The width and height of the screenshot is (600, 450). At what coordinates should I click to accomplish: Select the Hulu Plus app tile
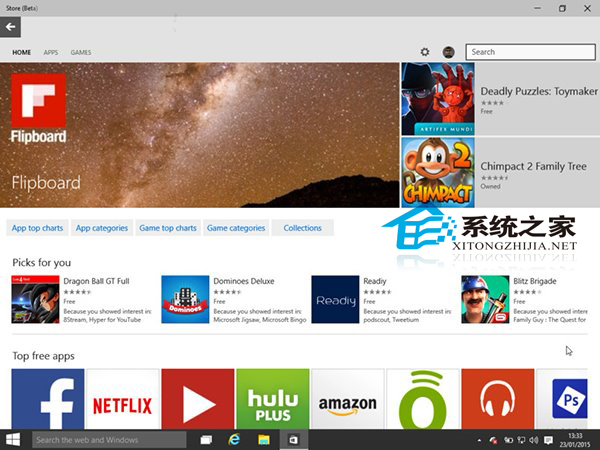(272, 400)
